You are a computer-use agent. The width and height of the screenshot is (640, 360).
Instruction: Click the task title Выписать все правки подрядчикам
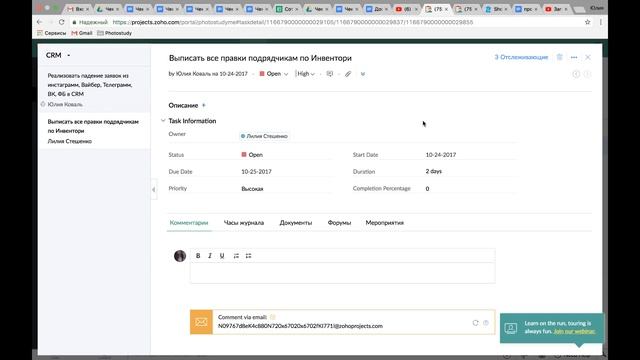click(260, 58)
